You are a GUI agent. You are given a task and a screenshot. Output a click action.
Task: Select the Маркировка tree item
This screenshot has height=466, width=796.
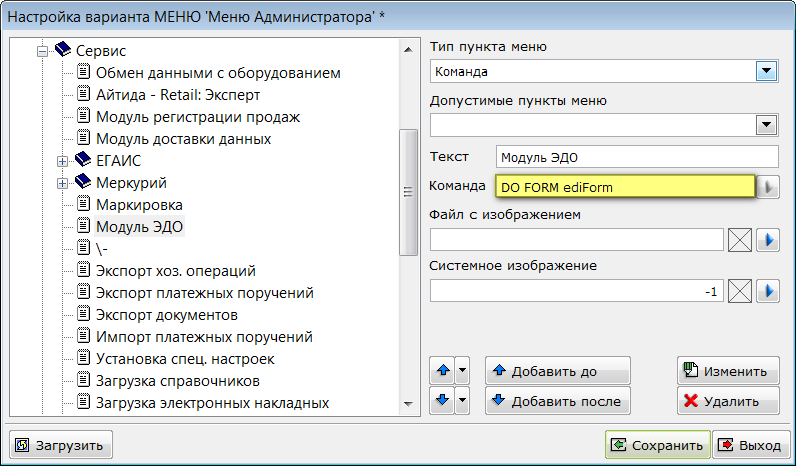click(140, 205)
